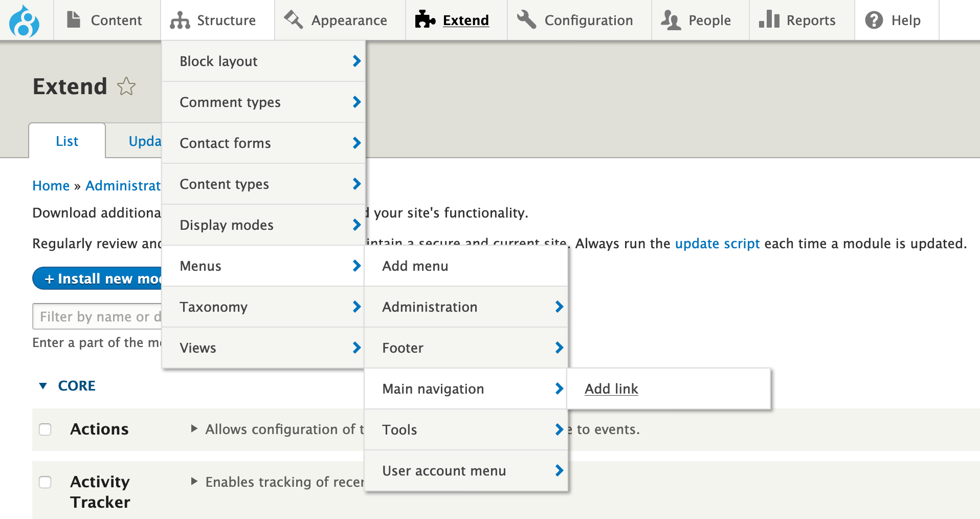
Task: Expand Display modes submenu arrow
Action: [357, 225]
